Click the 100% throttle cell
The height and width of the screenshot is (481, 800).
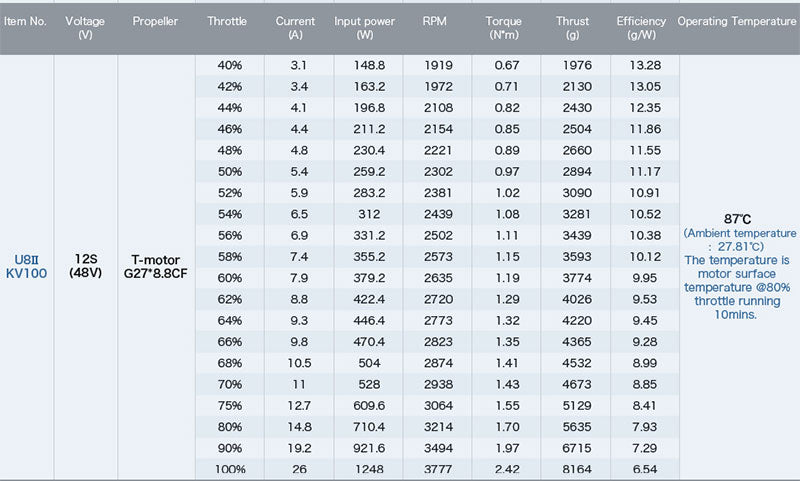(229, 469)
